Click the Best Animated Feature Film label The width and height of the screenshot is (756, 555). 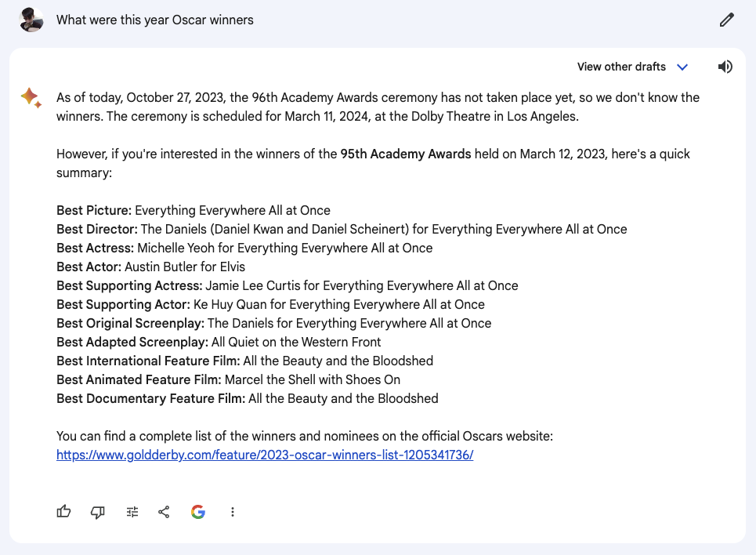(x=139, y=379)
